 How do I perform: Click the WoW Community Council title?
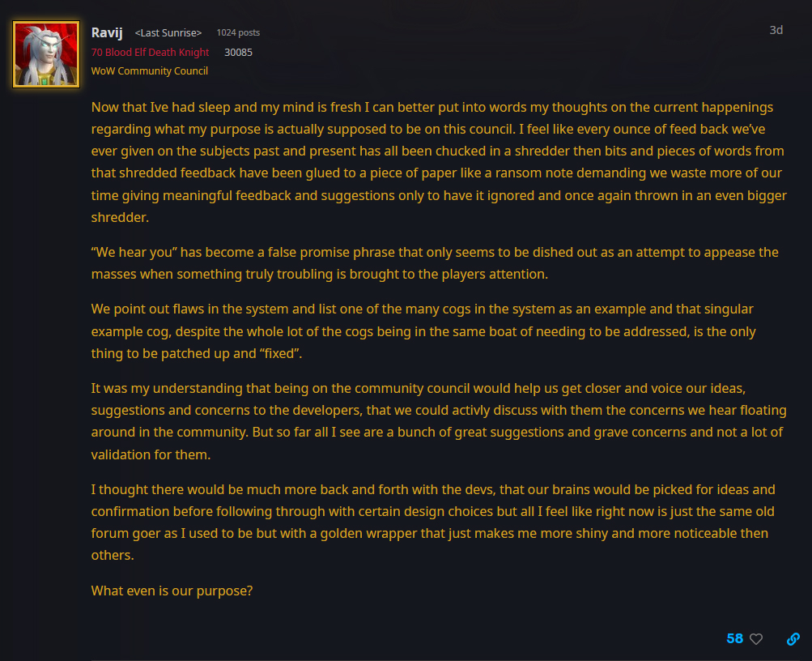pos(149,70)
